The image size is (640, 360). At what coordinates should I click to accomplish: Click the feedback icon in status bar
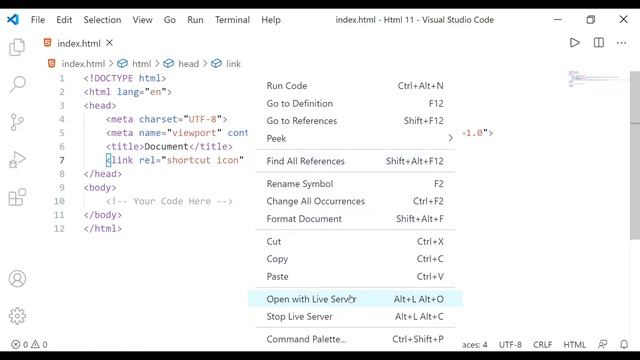tap(602, 344)
